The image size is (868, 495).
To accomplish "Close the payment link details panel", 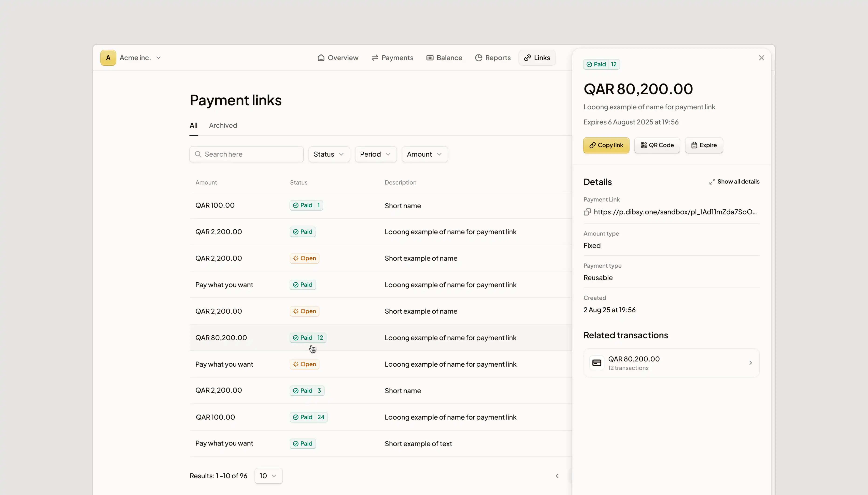I will point(762,58).
